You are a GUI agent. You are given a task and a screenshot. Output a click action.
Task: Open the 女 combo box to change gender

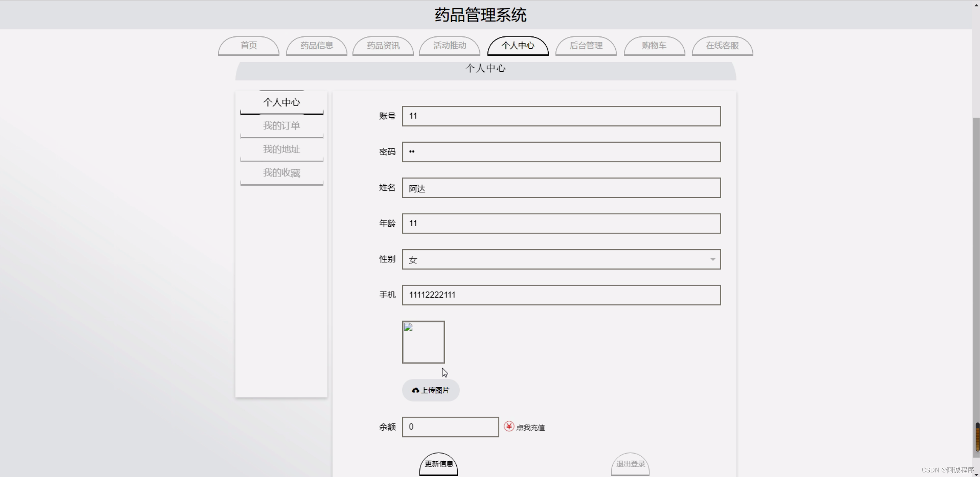(561, 259)
